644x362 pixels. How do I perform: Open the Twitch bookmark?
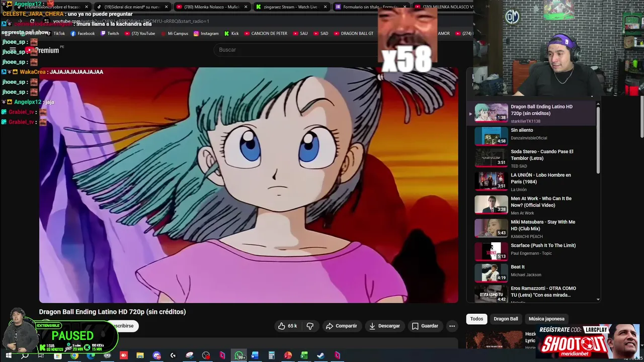pyautogui.click(x=110, y=34)
